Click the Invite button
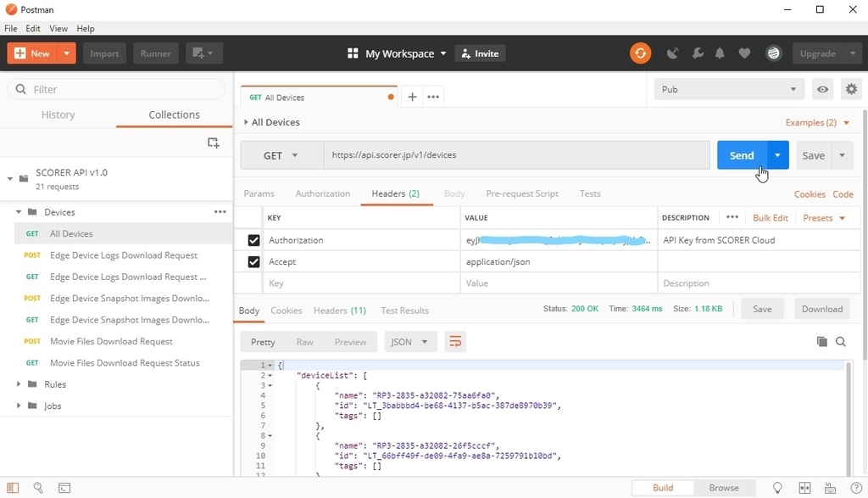The image size is (868, 498). 480,53
